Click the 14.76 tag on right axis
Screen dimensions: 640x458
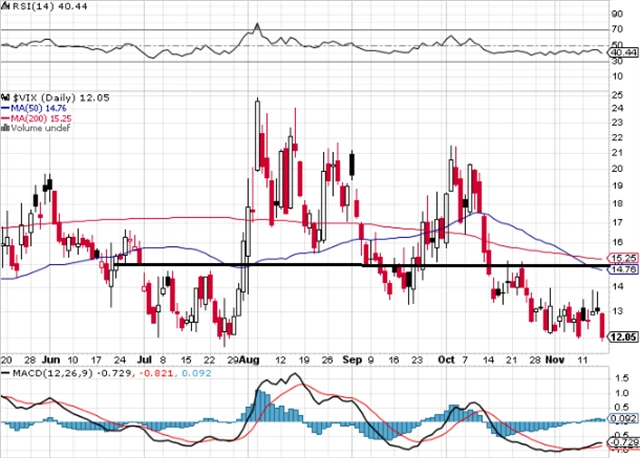pos(623,268)
